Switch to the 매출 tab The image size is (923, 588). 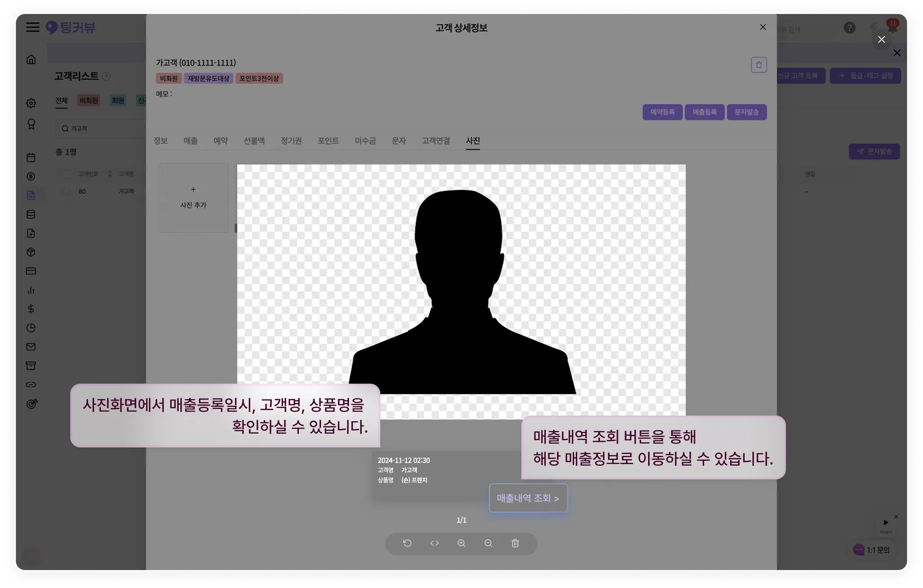(190, 141)
